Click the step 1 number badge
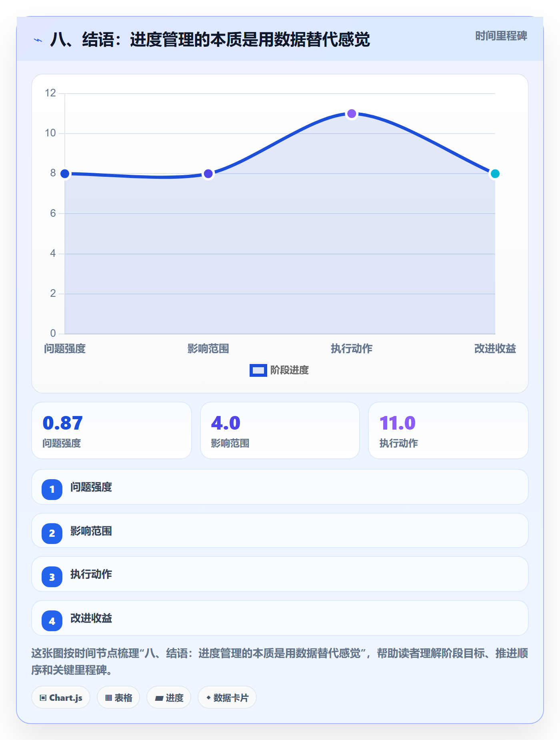Screen dimensions: 560x740 52,489
